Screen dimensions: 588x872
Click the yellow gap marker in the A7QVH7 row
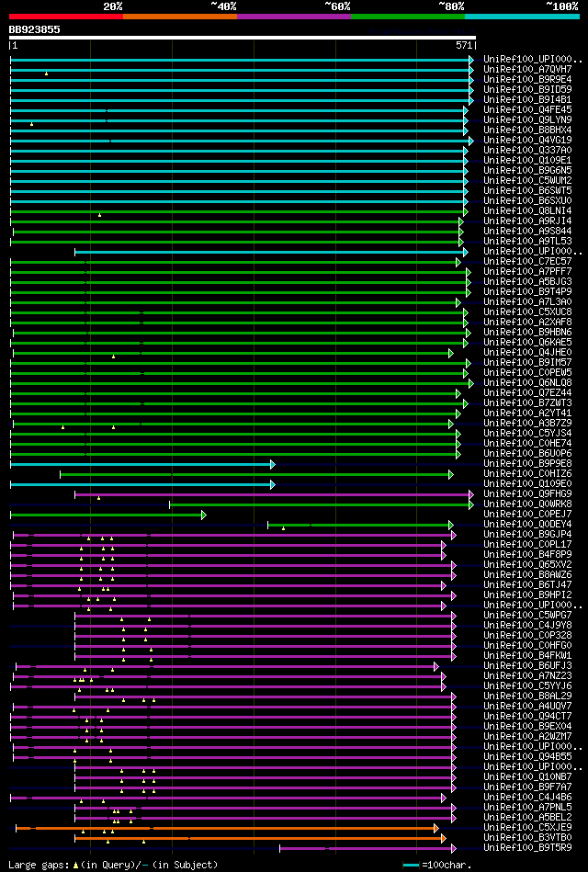46,74
